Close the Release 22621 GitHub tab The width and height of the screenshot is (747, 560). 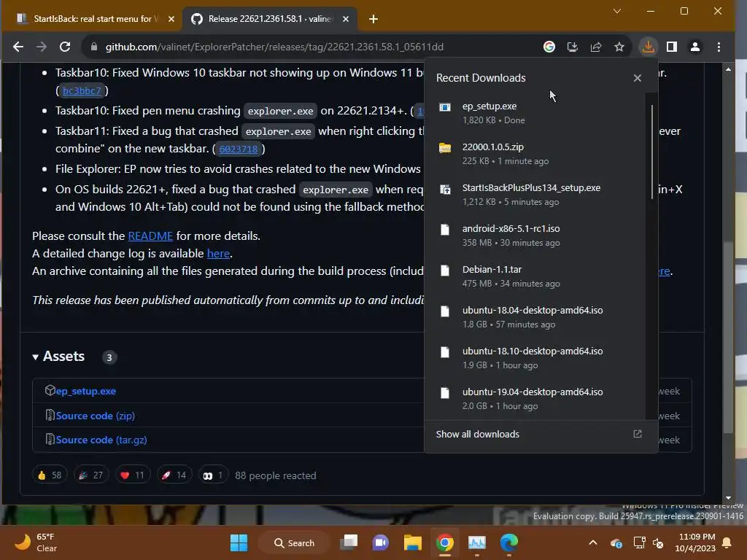click(x=346, y=19)
